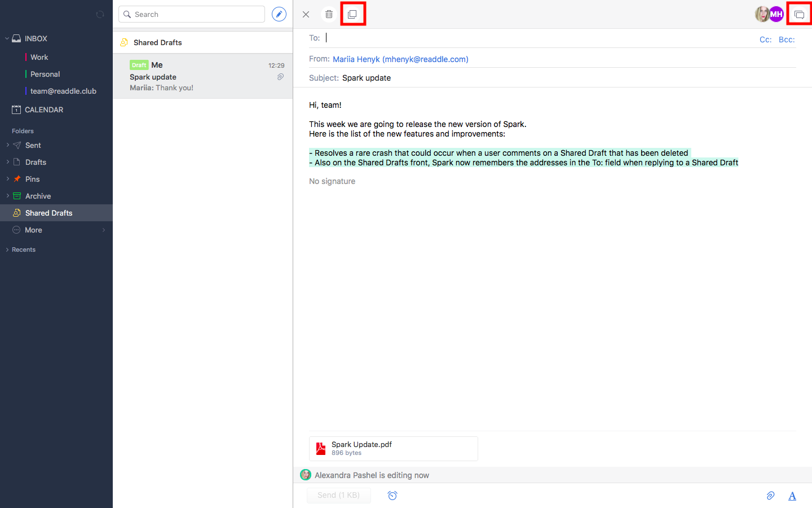Screen dimensions: 812x508
Task: Click the green Draft badge
Action: pyautogui.click(x=139, y=65)
